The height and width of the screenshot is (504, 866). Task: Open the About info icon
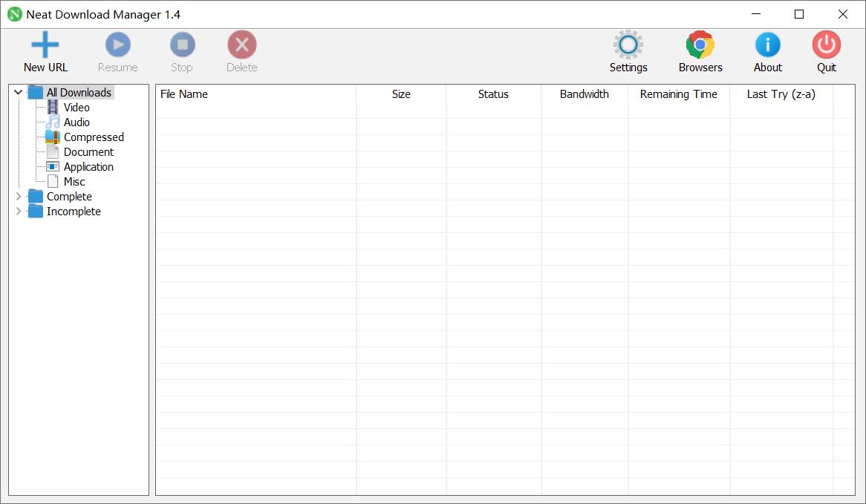pos(768,45)
